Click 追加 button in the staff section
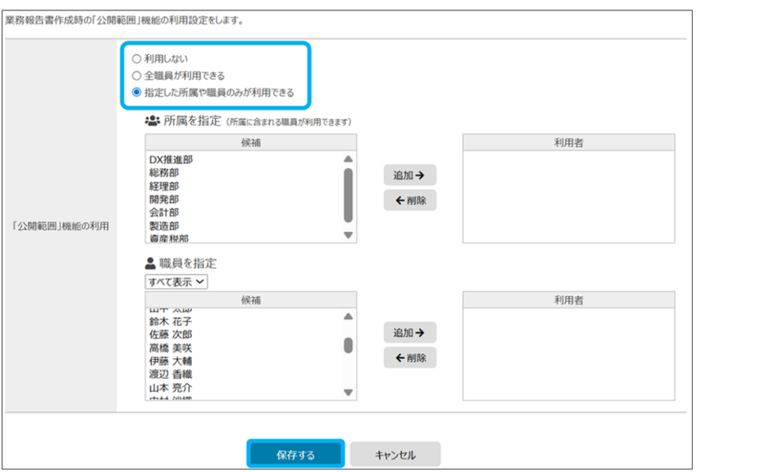Image resolution: width=771 pixels, height=472 pixels. pyautogui.click(x=410, y=332)
